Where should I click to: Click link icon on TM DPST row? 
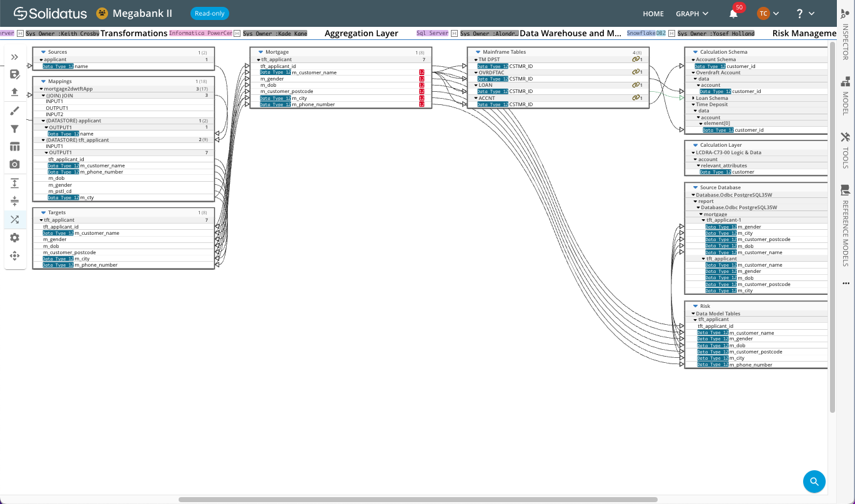pos(636,59)
